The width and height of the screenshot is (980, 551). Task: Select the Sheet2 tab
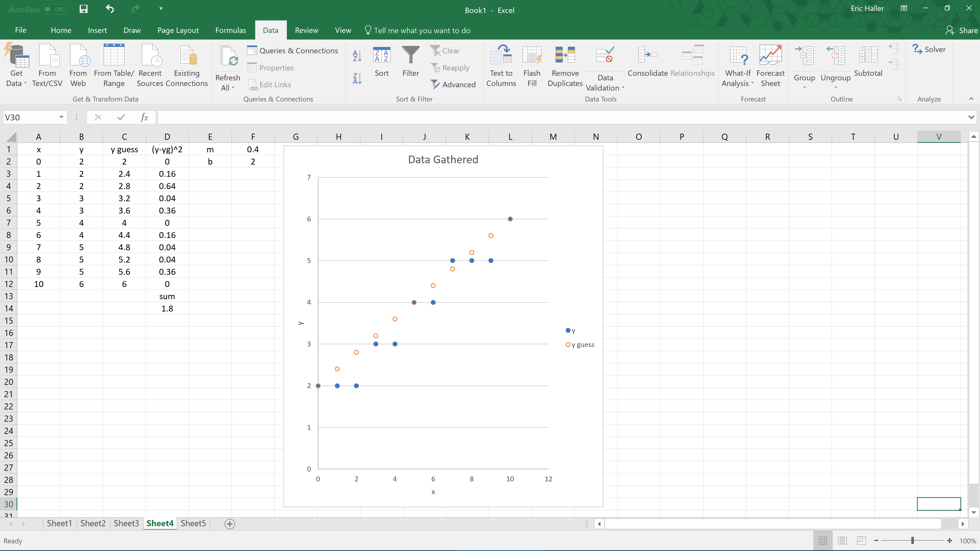pyautogui.click(x=93, y=523)
